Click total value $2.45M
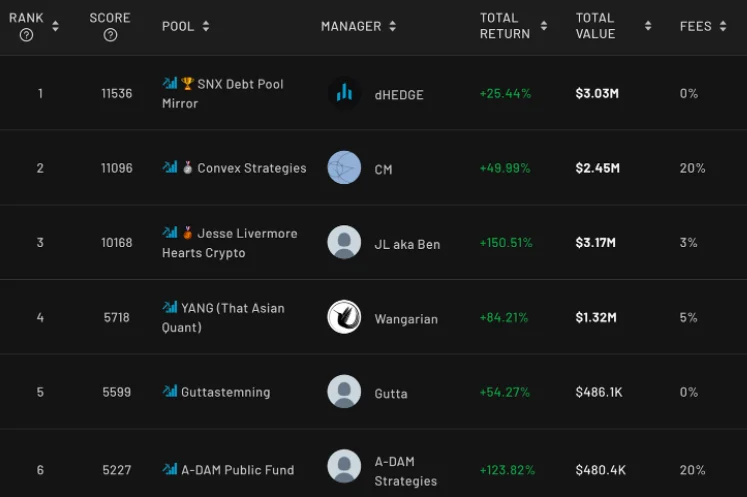The width and height of the screenshot is (747, 497). [x=598, y=168]
